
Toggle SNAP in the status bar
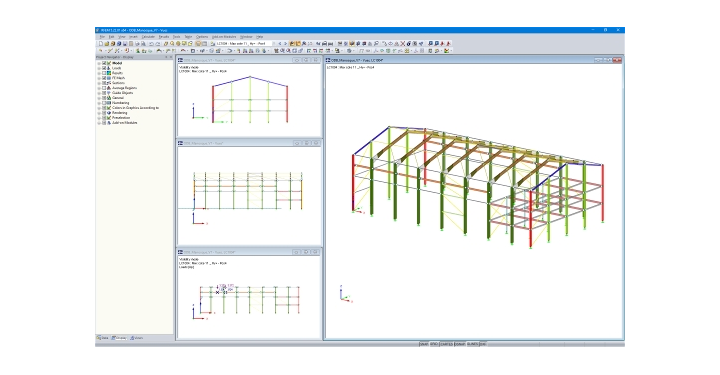(x=423, y=344)
